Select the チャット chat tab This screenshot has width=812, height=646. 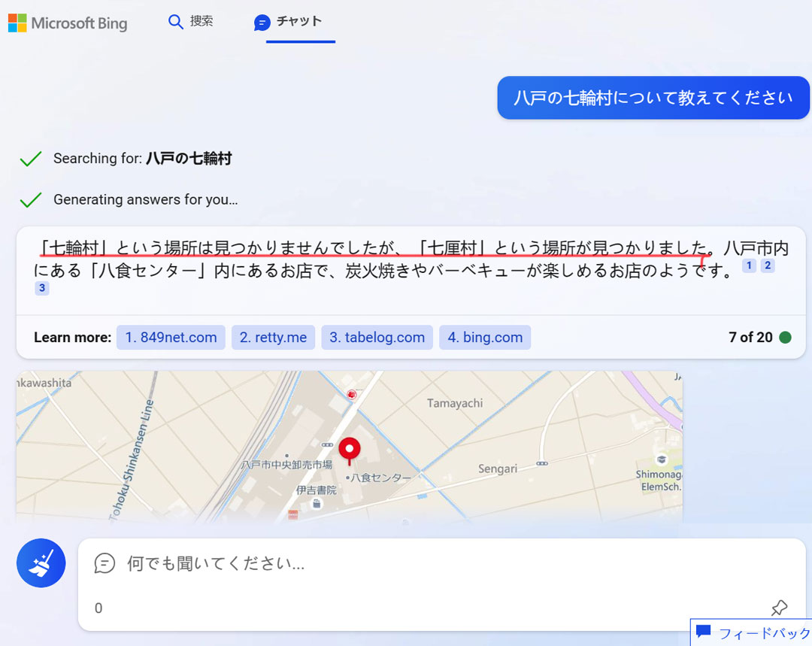point(288,22)
